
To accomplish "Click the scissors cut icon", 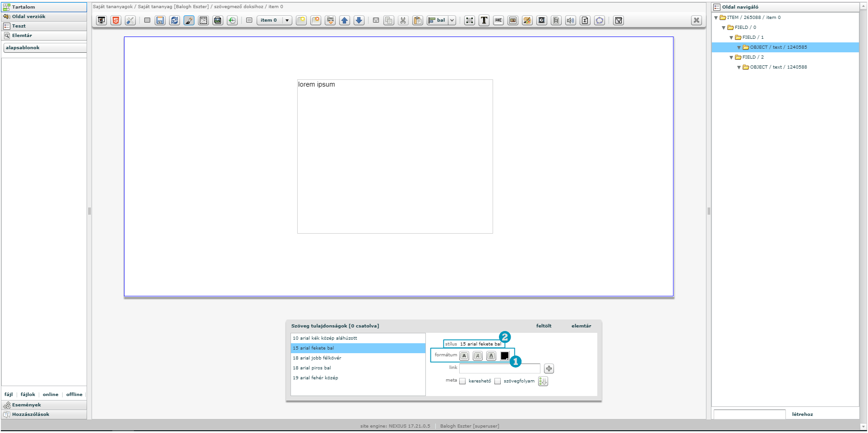I will coord(403,20).
